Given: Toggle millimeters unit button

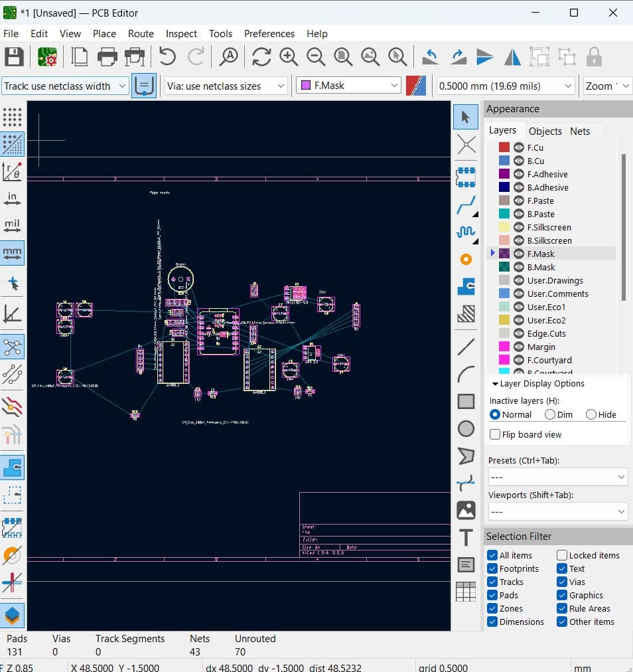Looking at the screenshot, I should pos(12,253).
